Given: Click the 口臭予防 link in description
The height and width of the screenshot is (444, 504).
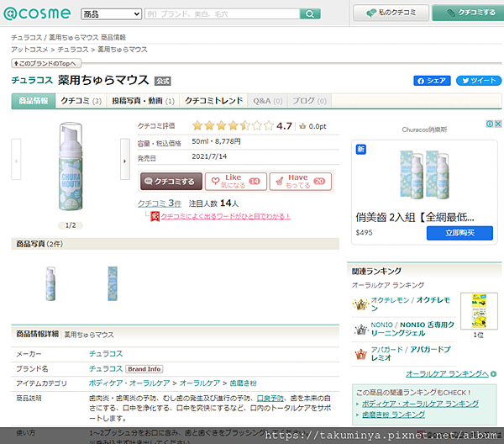Looking at the screenshot, I should tap(270, 399).
